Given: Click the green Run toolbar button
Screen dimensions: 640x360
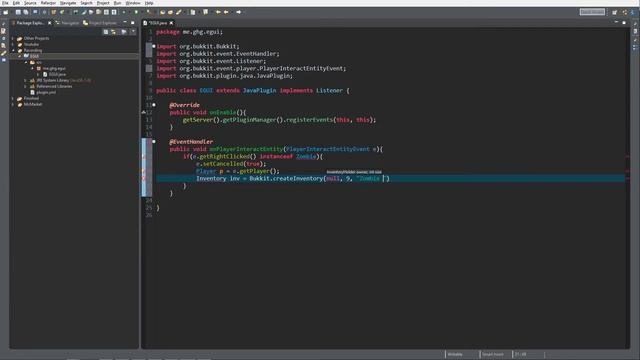Looking at the screenshot, I should 136,12.
